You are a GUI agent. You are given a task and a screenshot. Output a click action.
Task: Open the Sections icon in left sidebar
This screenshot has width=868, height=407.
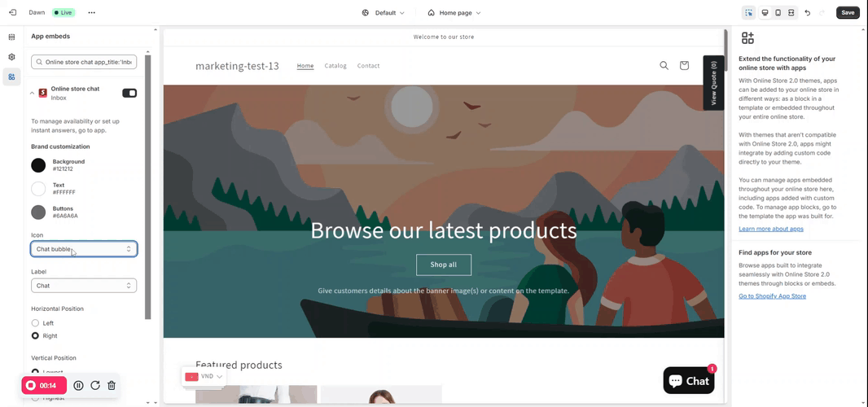coord(11,37)
